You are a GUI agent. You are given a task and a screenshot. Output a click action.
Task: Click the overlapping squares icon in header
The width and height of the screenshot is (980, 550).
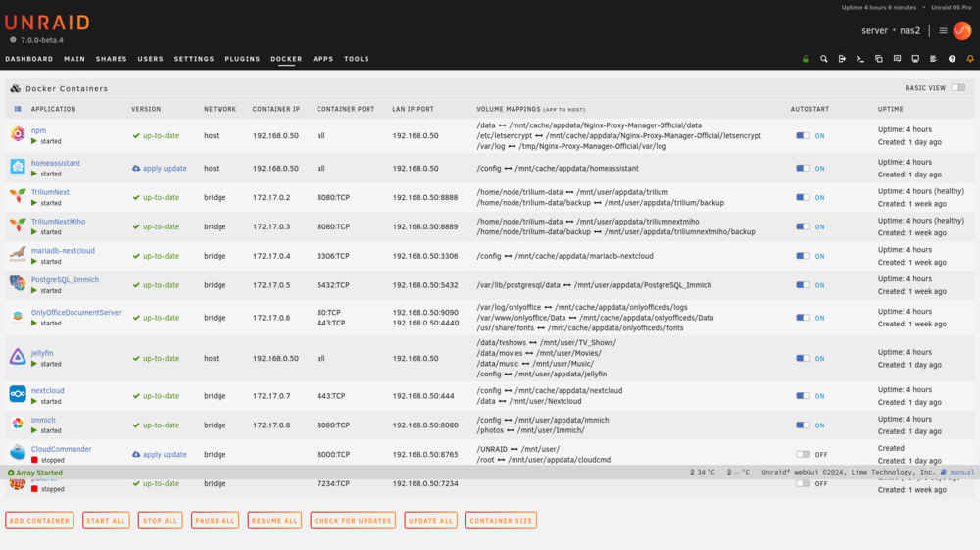point(879,59)
